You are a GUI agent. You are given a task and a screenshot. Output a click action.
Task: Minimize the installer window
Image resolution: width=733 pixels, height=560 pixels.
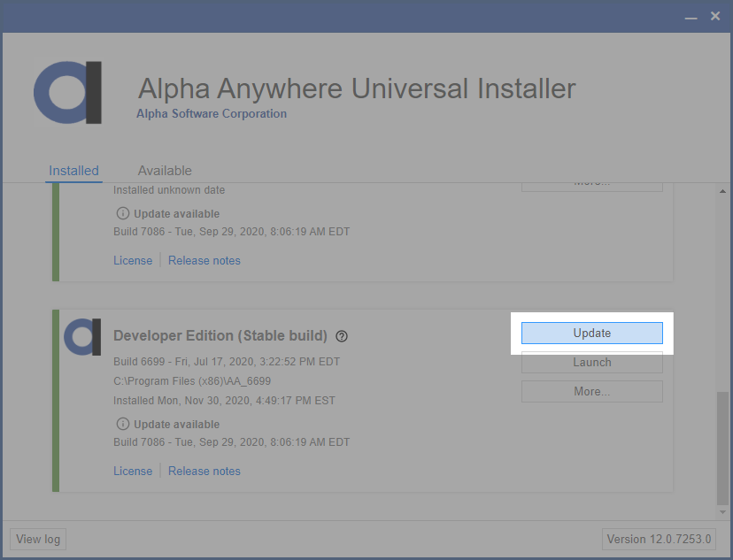coord(691,18)
